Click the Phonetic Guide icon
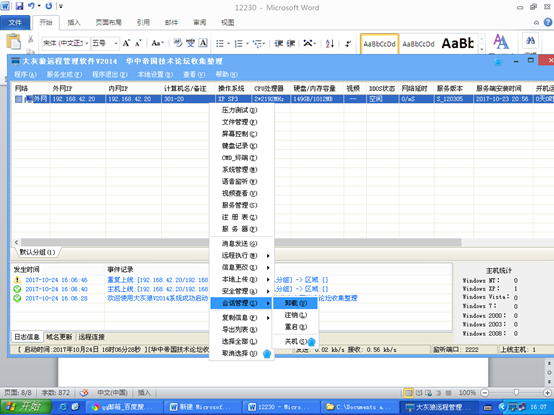The height and width of the screenshot is (415, 554). [x=190, y=43]
